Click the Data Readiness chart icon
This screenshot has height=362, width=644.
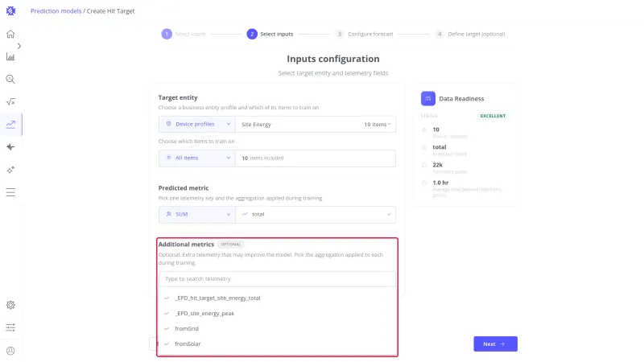tap(428, 98)
